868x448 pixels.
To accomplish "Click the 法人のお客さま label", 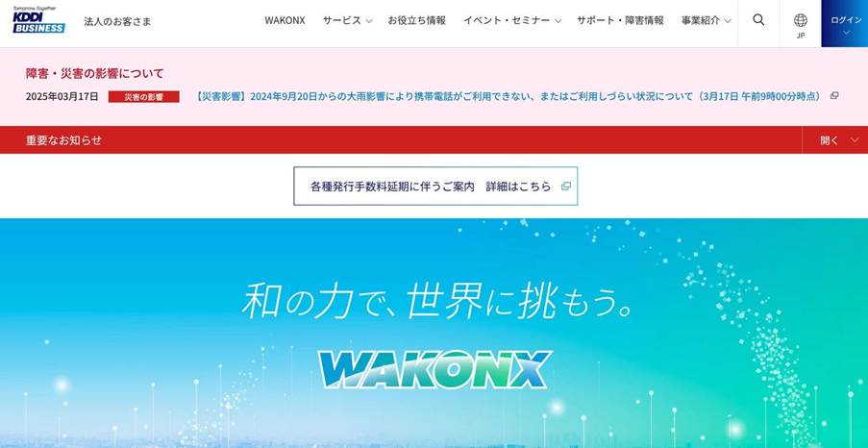I will point(117,21).
